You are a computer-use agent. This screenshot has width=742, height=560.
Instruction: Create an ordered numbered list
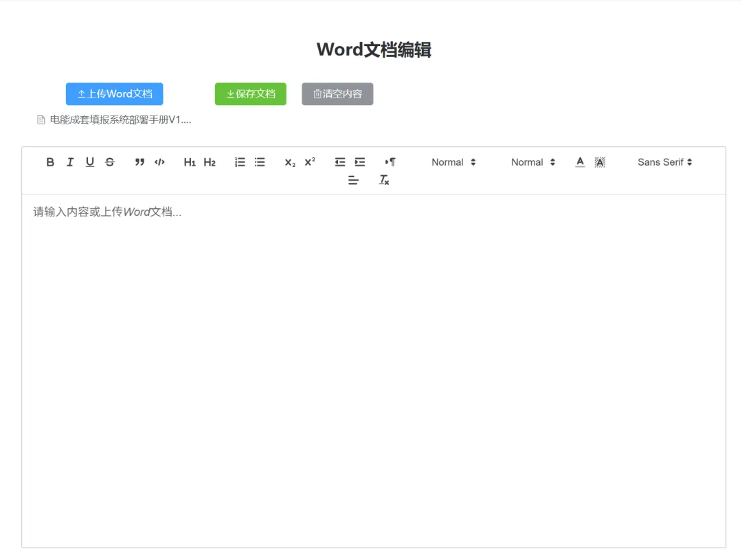pyautogui.click(x=240, y=162)
